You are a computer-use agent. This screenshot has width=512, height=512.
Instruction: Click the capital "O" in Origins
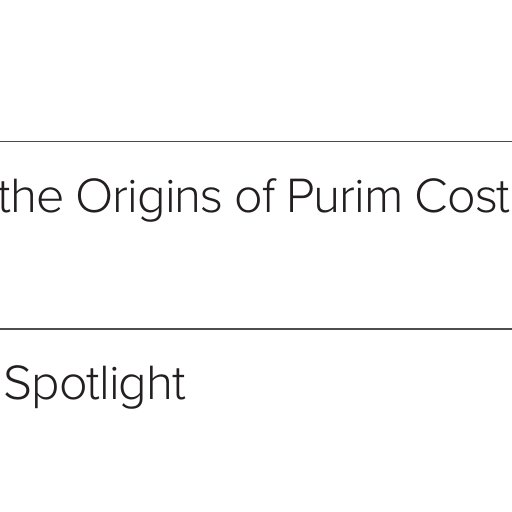94,196
